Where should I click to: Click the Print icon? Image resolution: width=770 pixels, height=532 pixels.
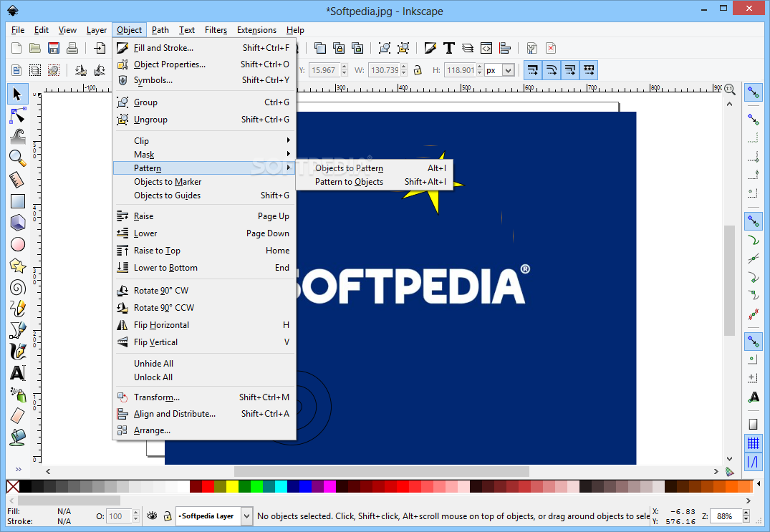pyautogui.click(x=72, y=48)
